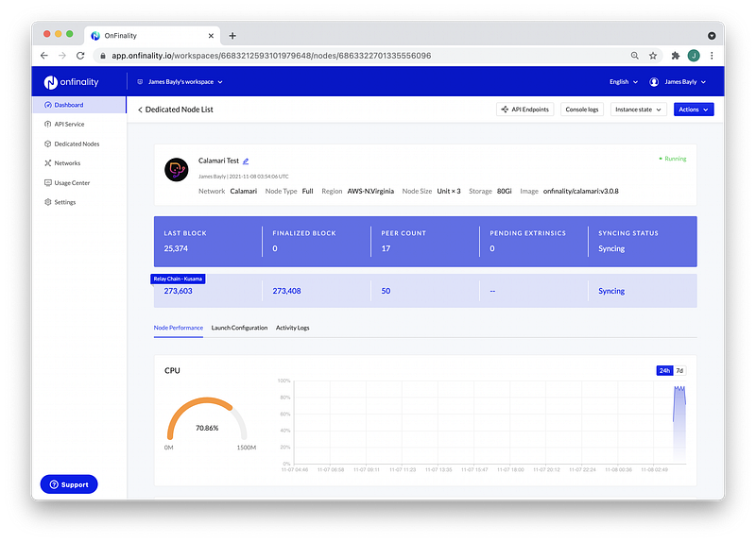This screenshot has width=756, height=542.
Task: Edit the Calamari Test node name
Action: coord(246,161)
